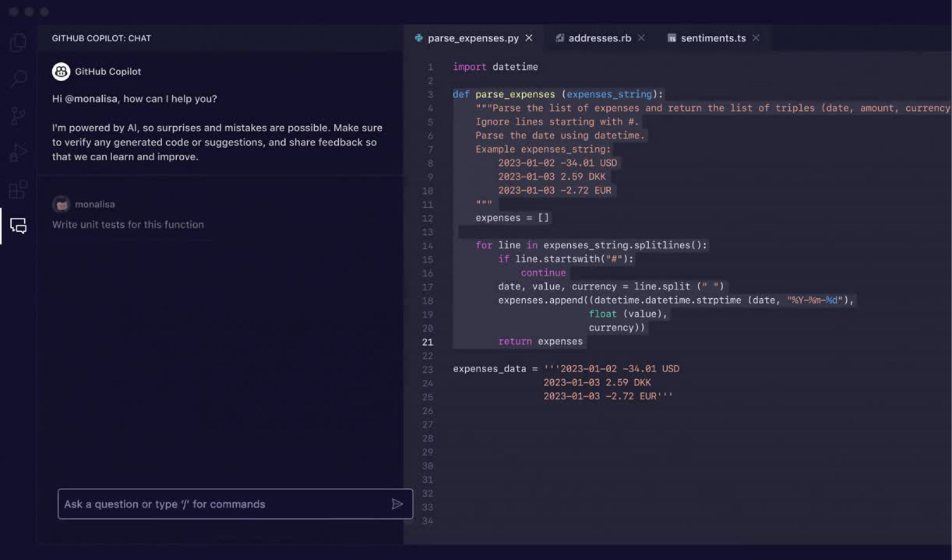Click the 'expenses_data =' assignment line
Viewport: 952px width, 560px height.
tap(566, 369)
